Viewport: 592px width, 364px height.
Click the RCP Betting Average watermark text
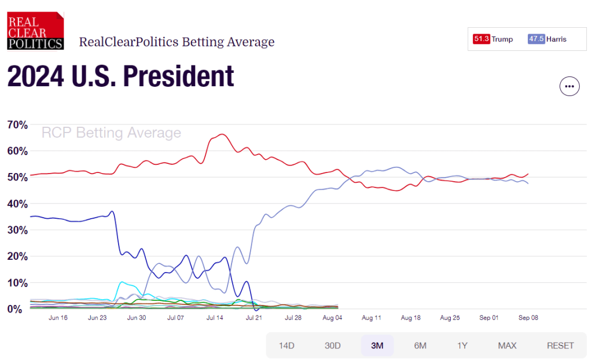[x=111, y=133]
